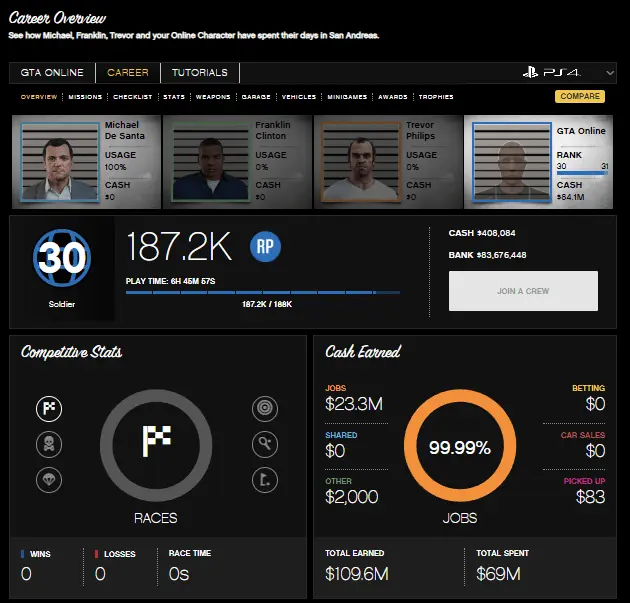Click the Join a Crew button
Screen dimensions: 630x603
pyautogui.click(x=523, y=291)
